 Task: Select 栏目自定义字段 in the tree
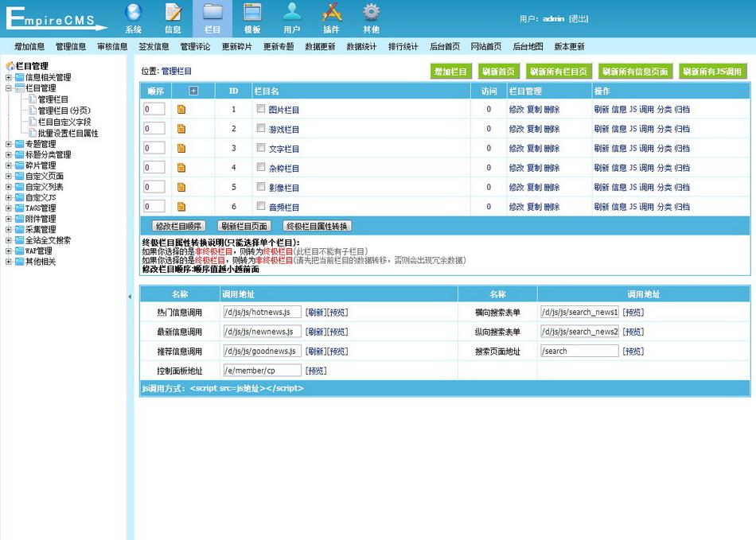tap(64, 122)
